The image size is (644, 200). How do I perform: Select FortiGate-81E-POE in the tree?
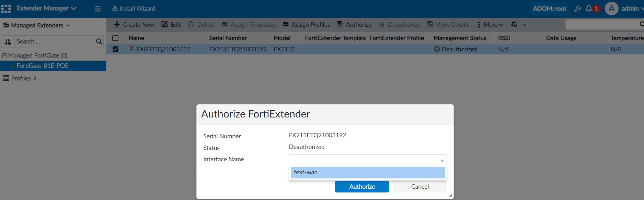(x=42, y=66)
